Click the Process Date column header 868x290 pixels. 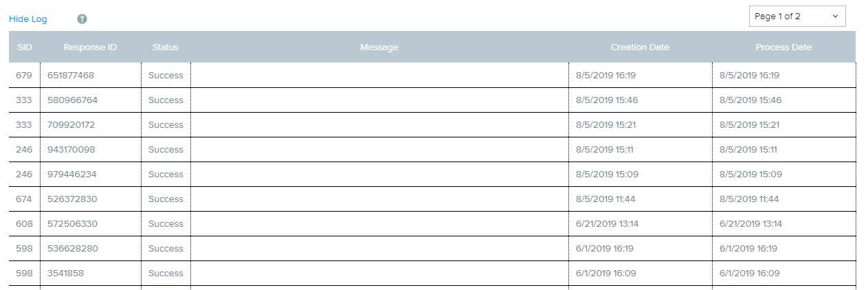(783, 47)
